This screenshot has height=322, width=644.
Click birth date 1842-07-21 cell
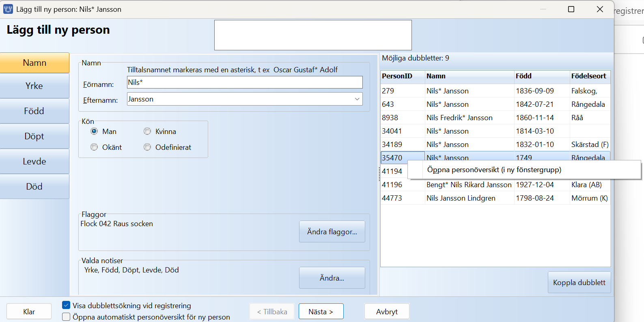542,104
